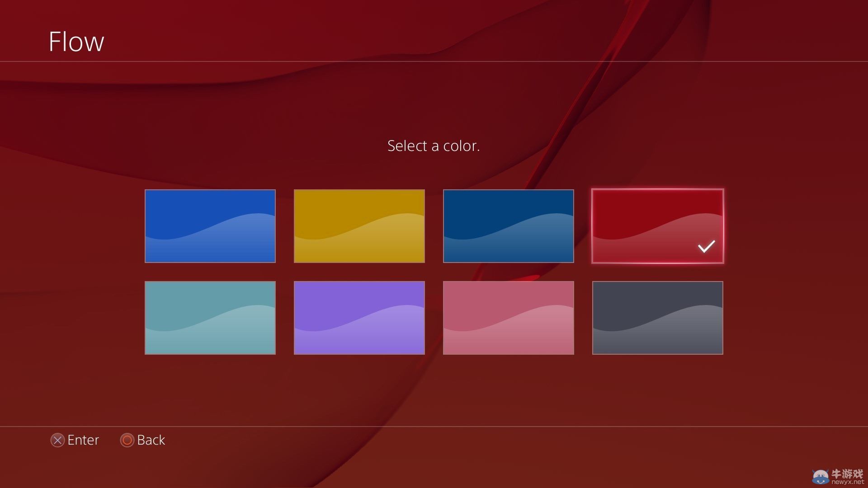
Task: Click the Select a color prompt text
Action: point(434,145)
